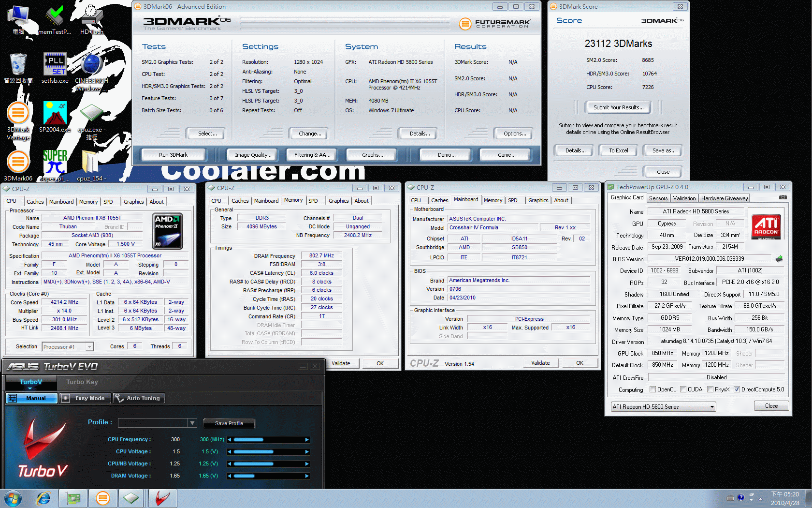The height and width of the screenshot is (508, 812).
Task: Open the CINEBENCH desktop shortcut
Action: coord(91,66)
